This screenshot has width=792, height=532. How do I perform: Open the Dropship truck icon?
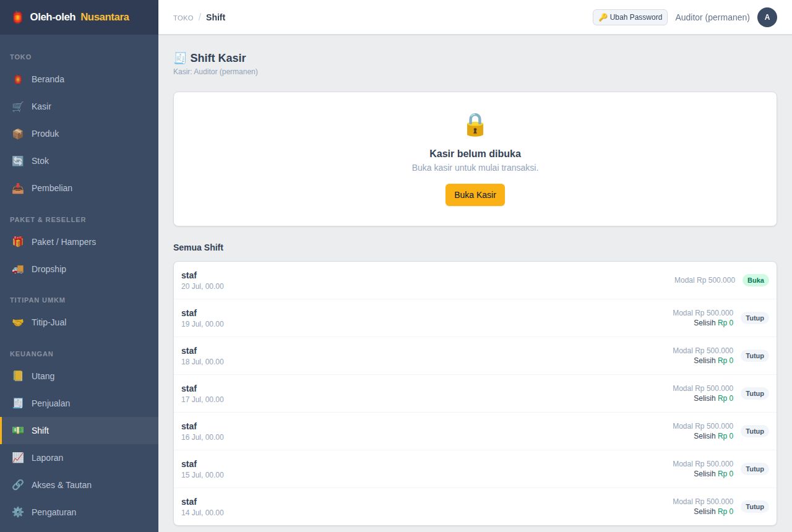18,269
